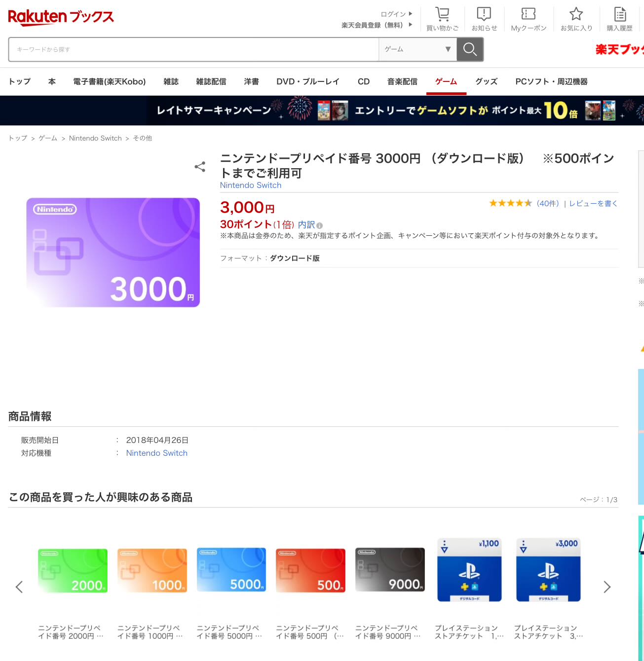Click the 3,000円 price text
Image resolution: width=644 pixels, height=661 pixels.
(247, 208)
